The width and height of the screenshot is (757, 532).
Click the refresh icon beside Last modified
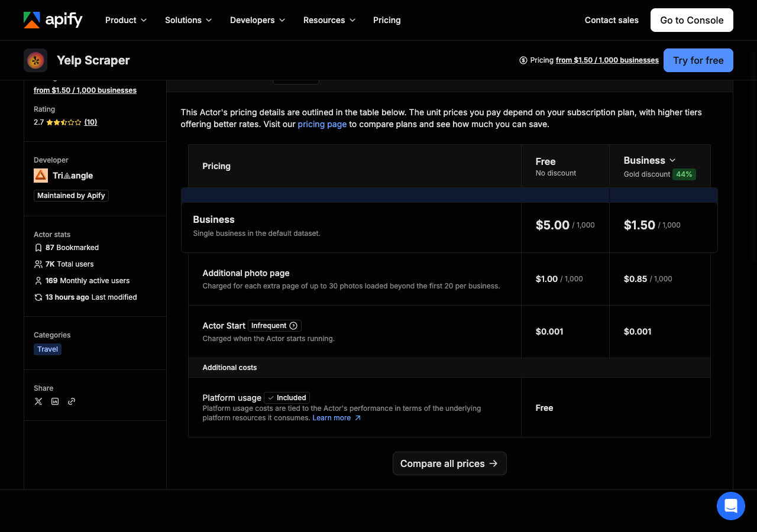(38, 297)
